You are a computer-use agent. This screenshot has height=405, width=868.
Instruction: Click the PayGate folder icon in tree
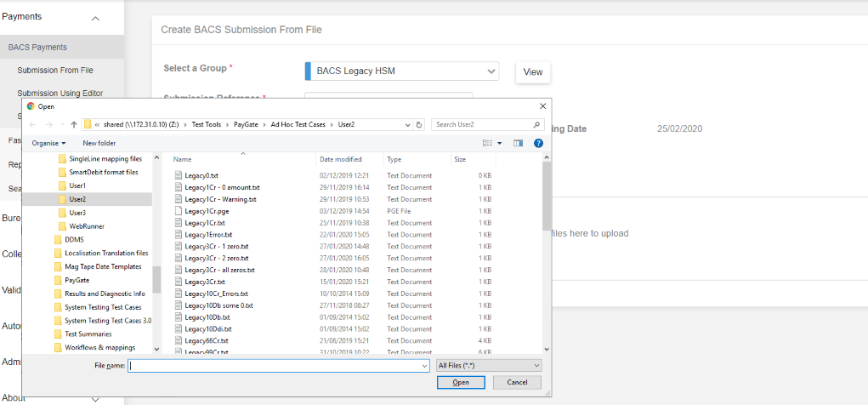coord(58,280)
